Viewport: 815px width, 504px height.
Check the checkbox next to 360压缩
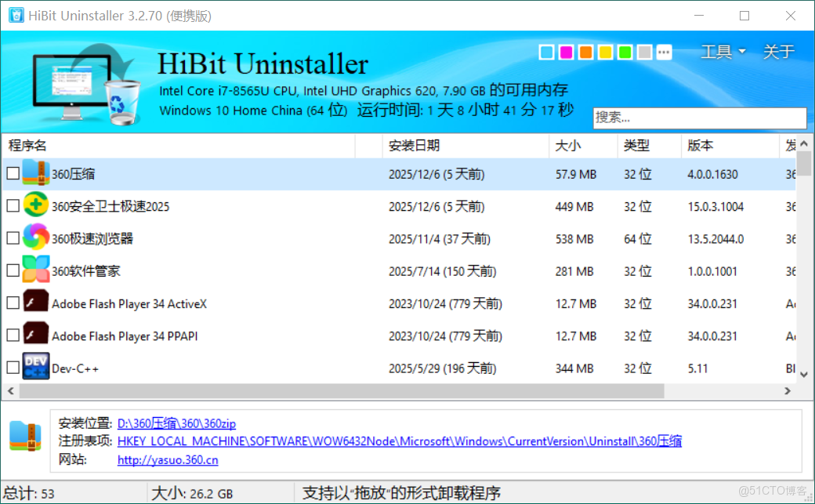[12, 173]
